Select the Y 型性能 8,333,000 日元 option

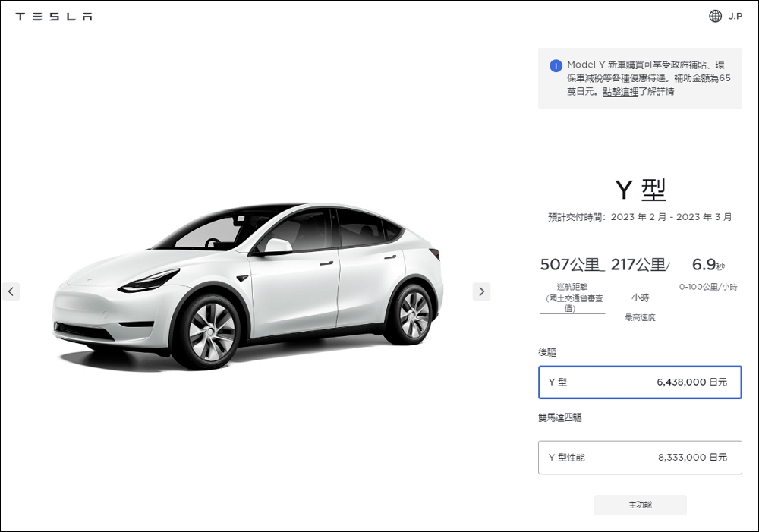640,458
